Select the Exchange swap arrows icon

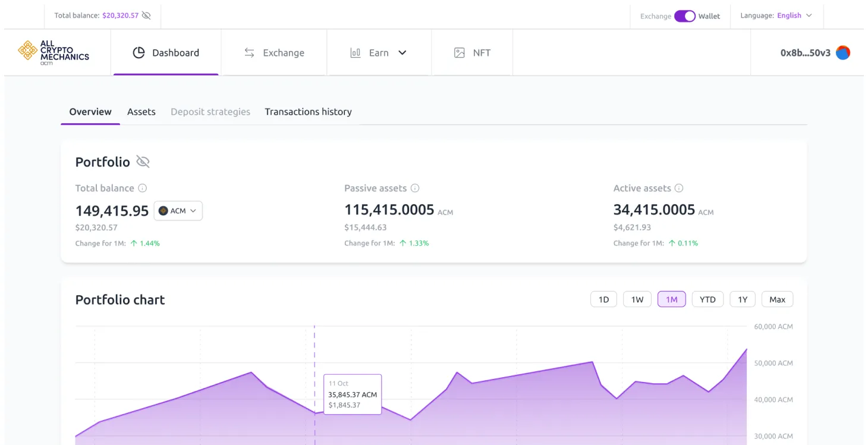tap(249, 52)
